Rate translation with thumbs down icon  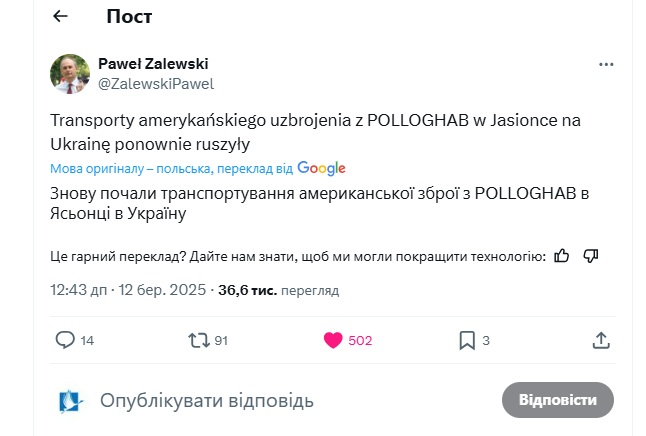pos(590,256)
